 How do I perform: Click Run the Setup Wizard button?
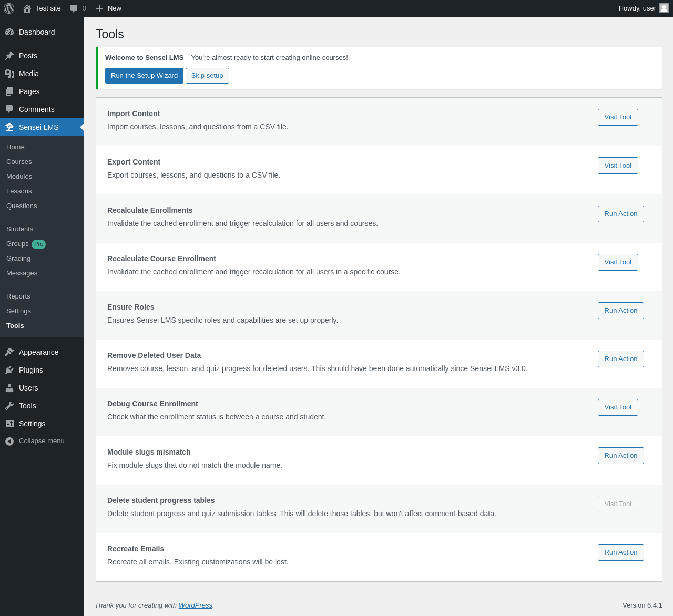pyautogui.click(x=144, y=76)
